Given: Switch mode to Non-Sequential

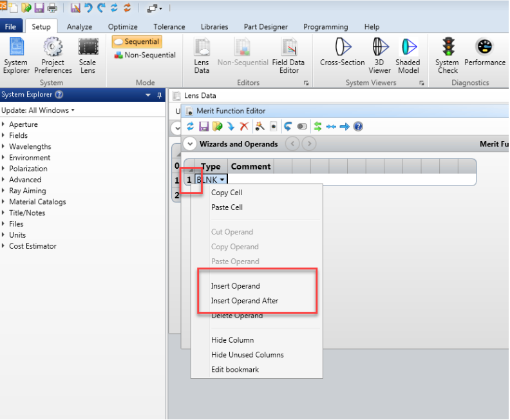Looking at the screenshot, I should (145, 55).
